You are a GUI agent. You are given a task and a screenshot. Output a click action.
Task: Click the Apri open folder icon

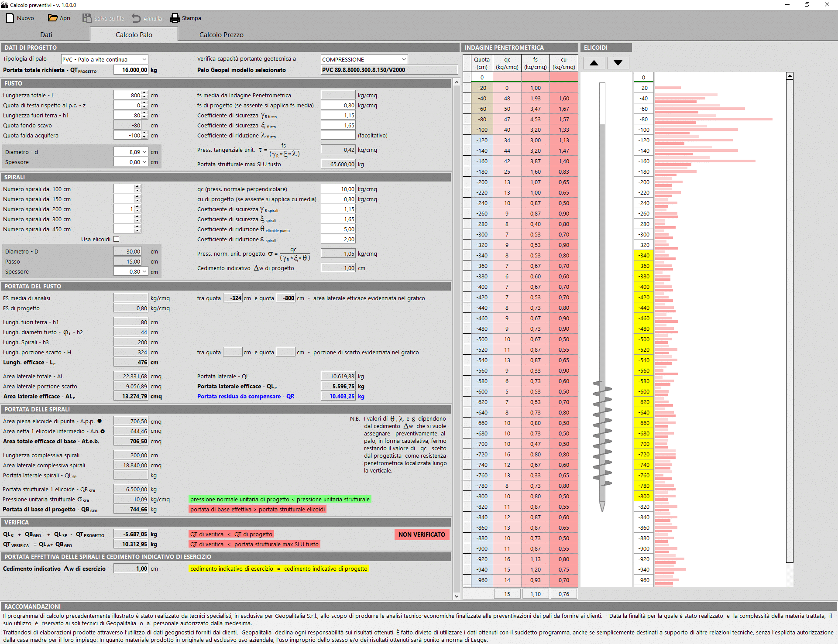(53, 18)
